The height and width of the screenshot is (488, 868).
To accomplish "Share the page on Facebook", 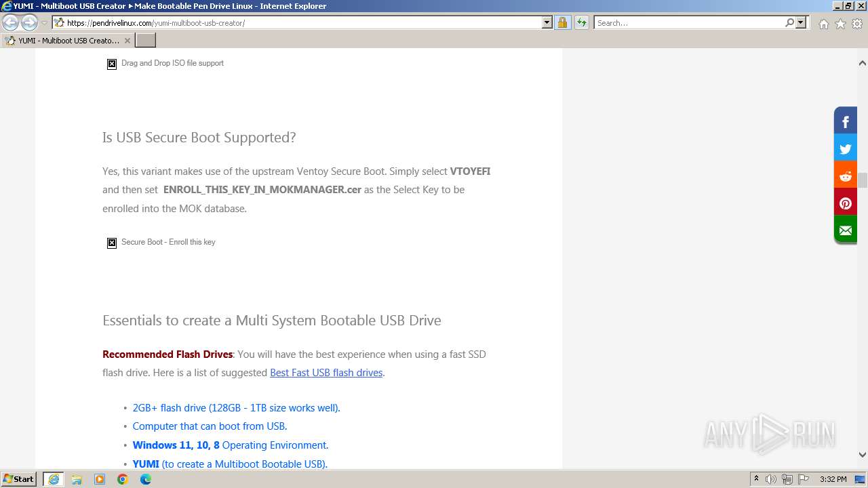I will click(x=846, y=122).
